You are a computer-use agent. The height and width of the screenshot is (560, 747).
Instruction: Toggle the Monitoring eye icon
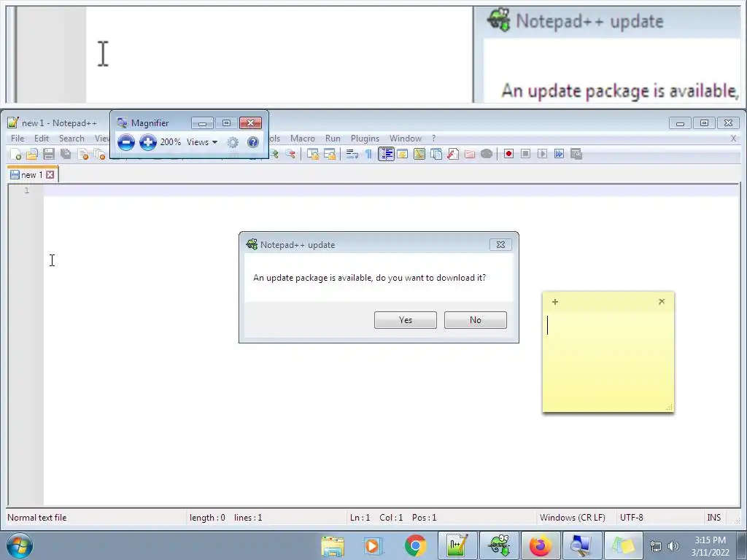pos(487,154)
